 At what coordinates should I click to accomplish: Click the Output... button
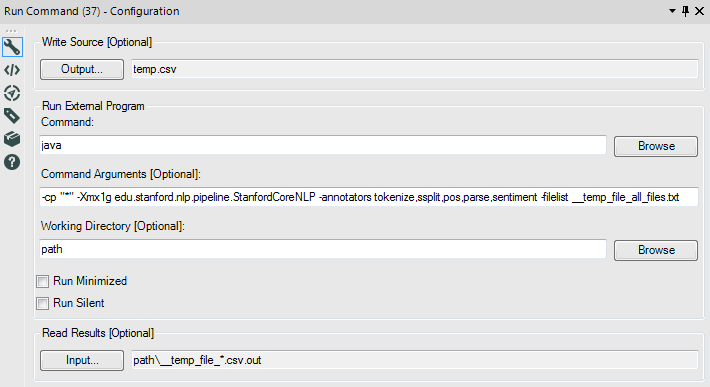coord(82,69)
